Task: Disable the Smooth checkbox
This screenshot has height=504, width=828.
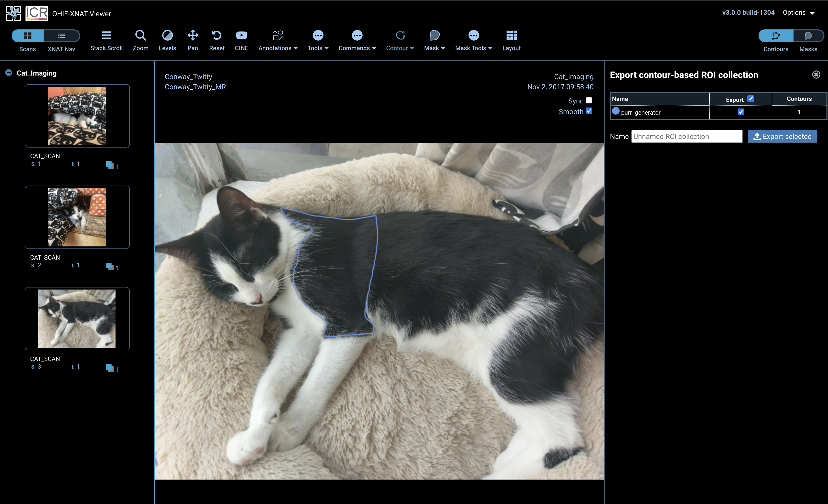Action: pyautogui.click(x=589, y=111)
